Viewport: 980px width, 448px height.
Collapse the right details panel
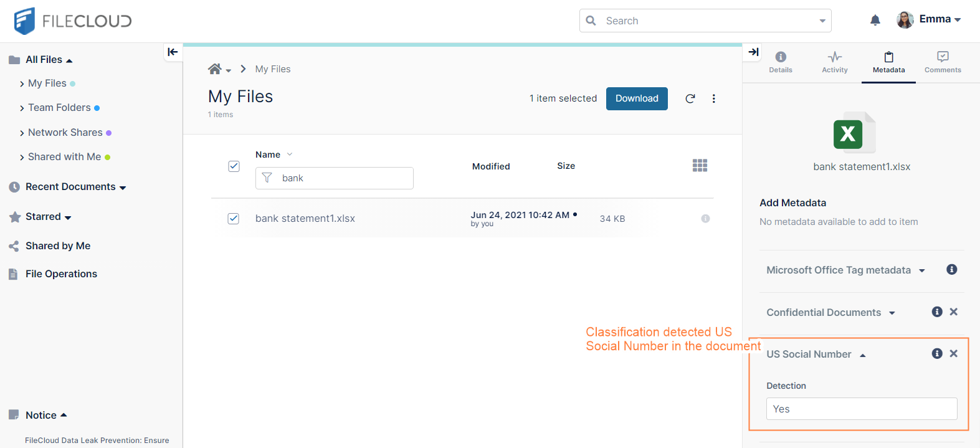[753, 52]
